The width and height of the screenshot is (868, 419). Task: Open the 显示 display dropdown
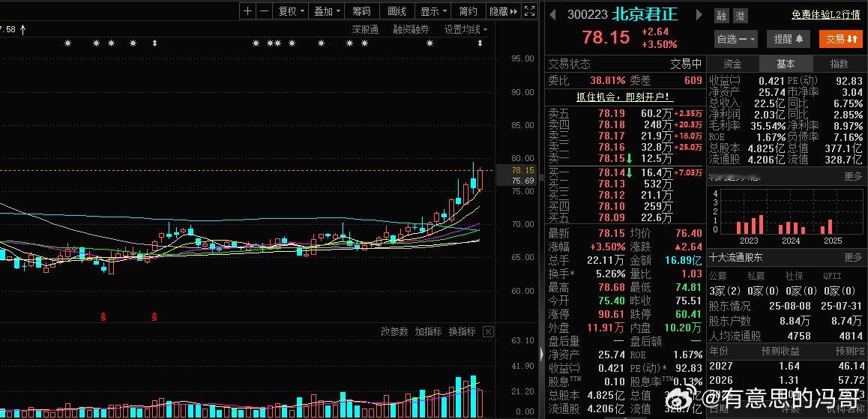pos(433,11)
